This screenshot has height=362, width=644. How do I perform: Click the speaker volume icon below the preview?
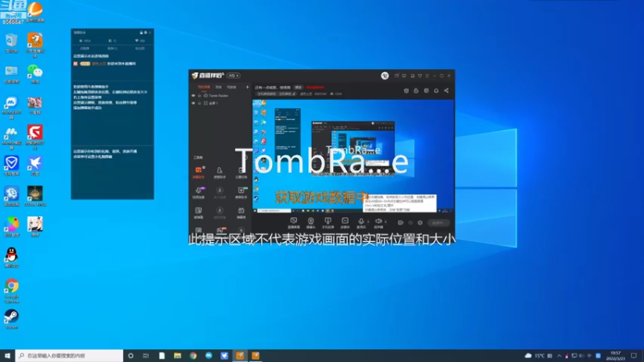(x=378, y=223)
